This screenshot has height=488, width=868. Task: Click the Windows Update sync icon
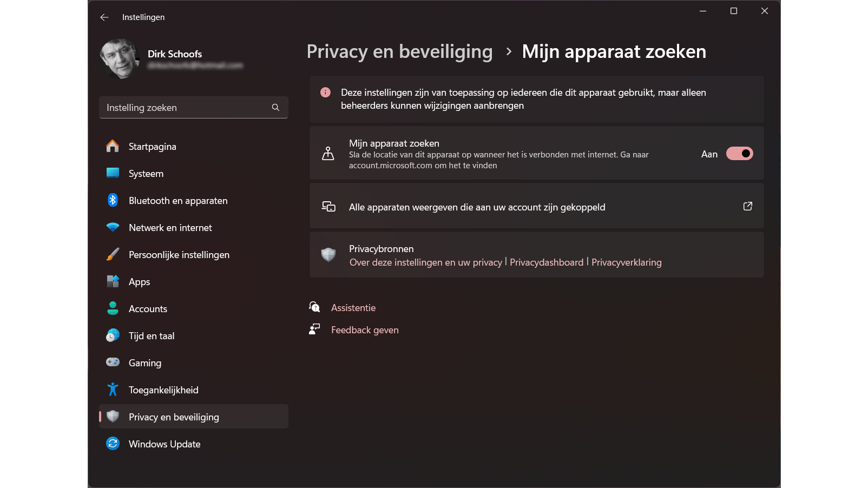pyautogui.click(x=113, y=444)
